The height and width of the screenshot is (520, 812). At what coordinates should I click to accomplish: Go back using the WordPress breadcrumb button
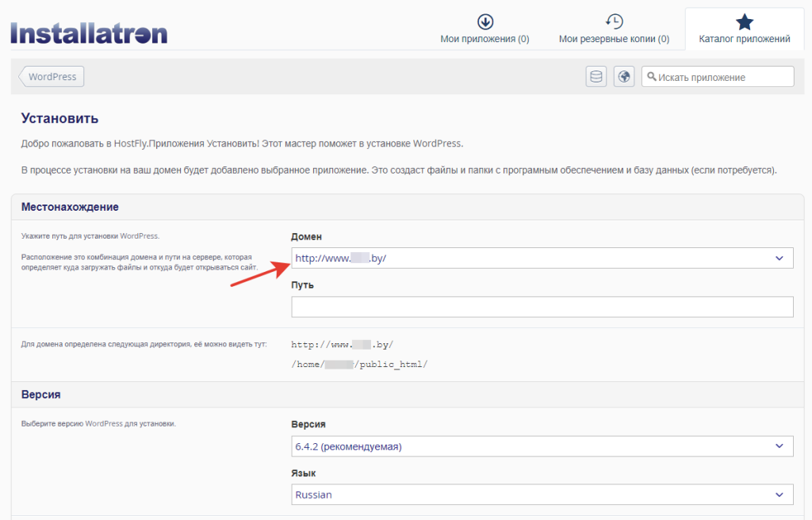tap(52, 77)
